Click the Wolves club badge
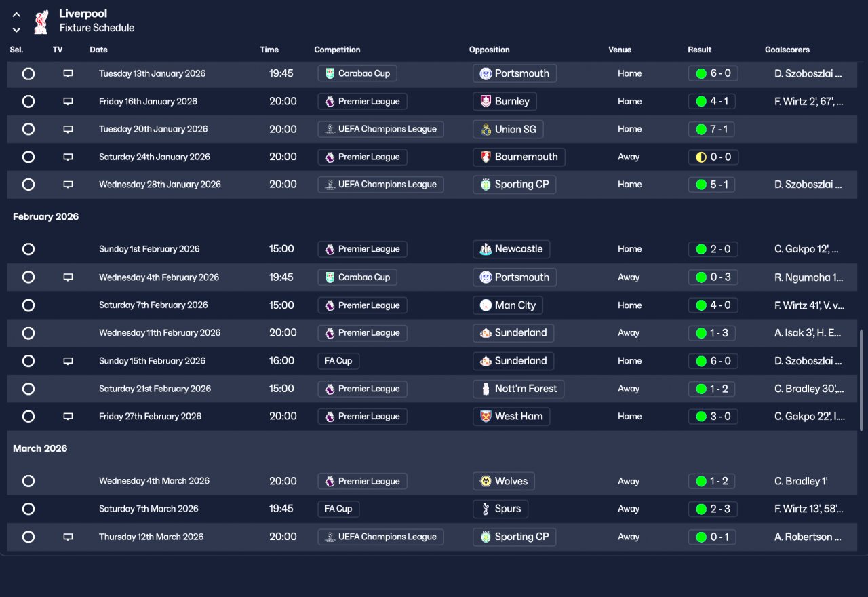868x597 pixels. (x=486, y=482)
